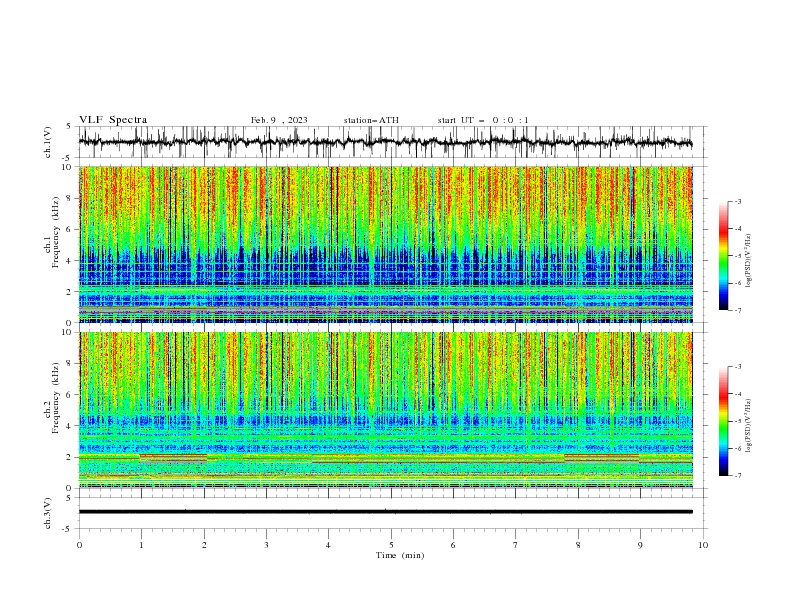This screenshot has width=792, height=612.
Task: Click the ch.3 flat voltage trace
Action: [x=385, y=512]
